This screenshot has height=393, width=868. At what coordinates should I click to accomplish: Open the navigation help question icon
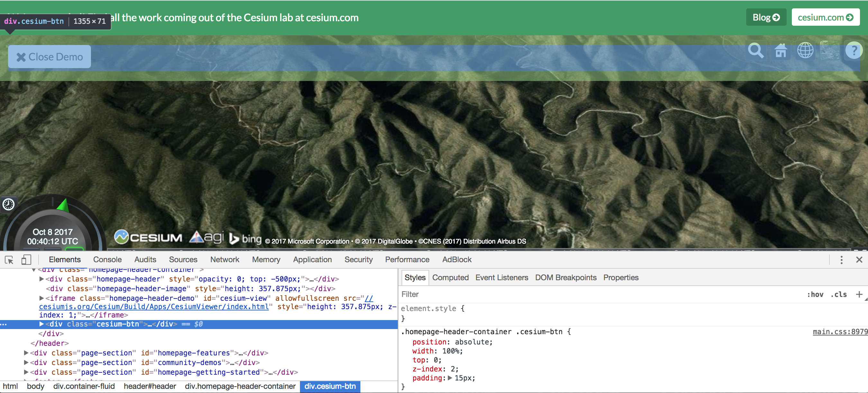854,51
